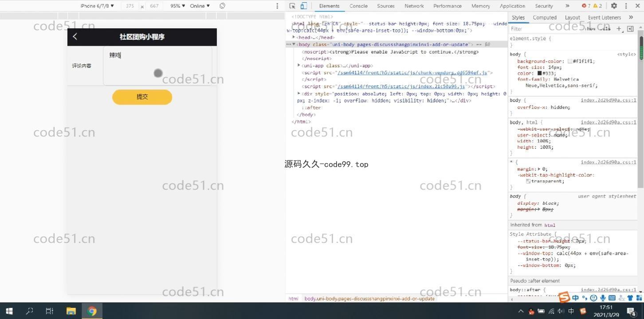
Task: Open the Security tab
Action: (x=544, y=6)
